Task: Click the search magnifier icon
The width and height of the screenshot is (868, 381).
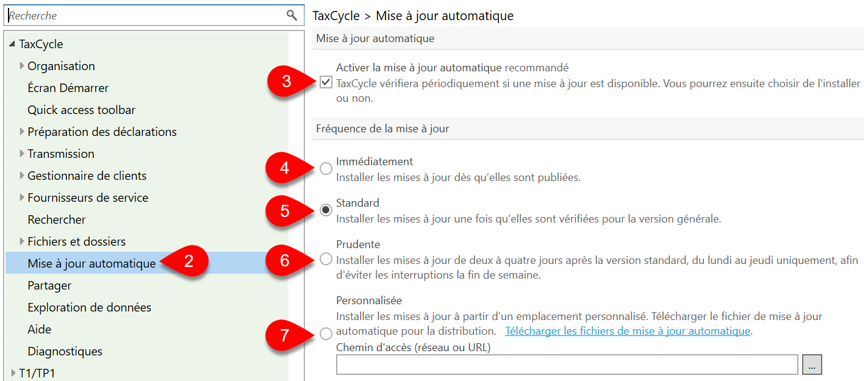Action: 292,15
